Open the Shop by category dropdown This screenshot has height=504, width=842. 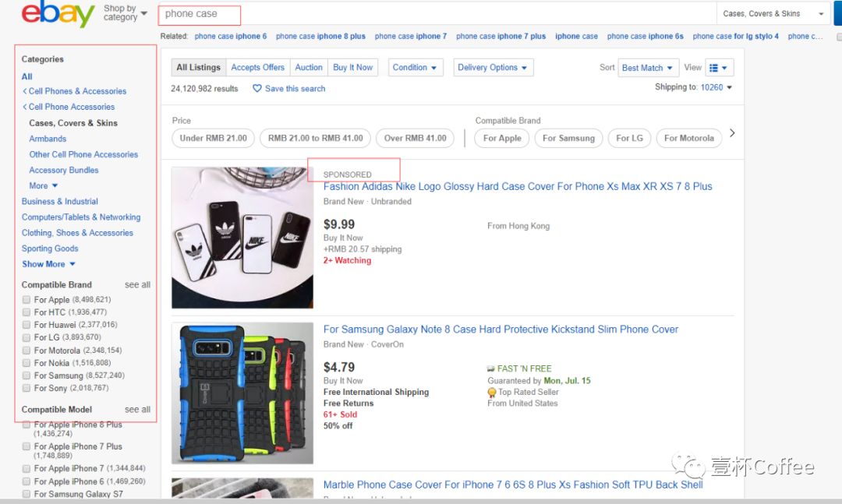click(125, 13)
